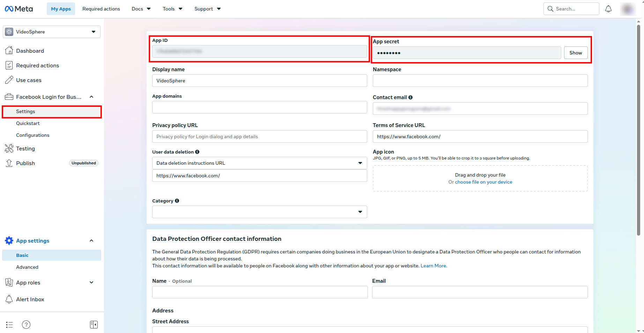Click the data deletion URL field
The width and height of the screenshot is (644, 333).
(259, 176)
